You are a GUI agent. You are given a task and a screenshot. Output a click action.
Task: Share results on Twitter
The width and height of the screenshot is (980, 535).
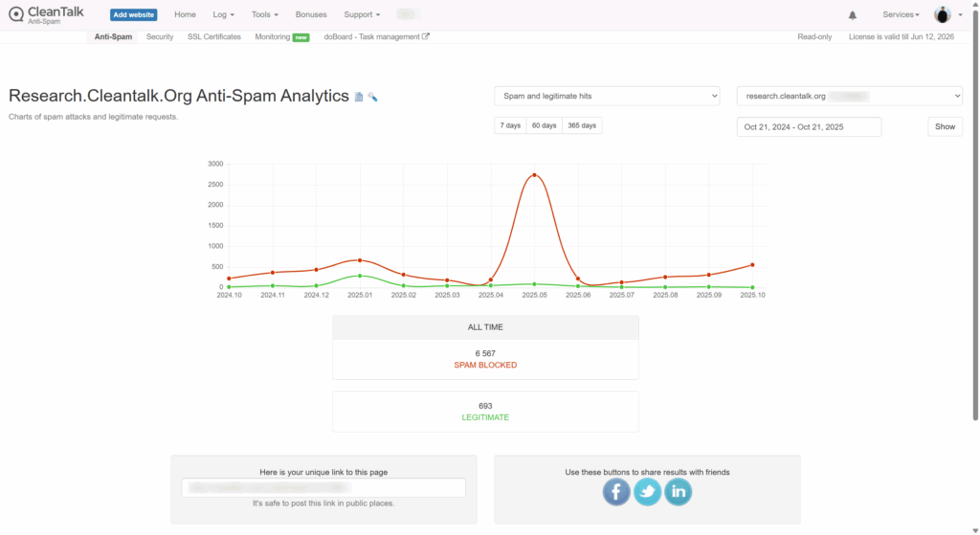click(647, 492)
